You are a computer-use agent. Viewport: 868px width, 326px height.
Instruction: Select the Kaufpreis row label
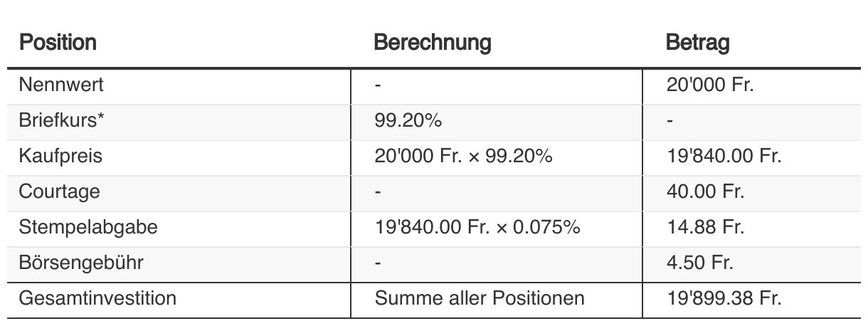pos(60,157)
